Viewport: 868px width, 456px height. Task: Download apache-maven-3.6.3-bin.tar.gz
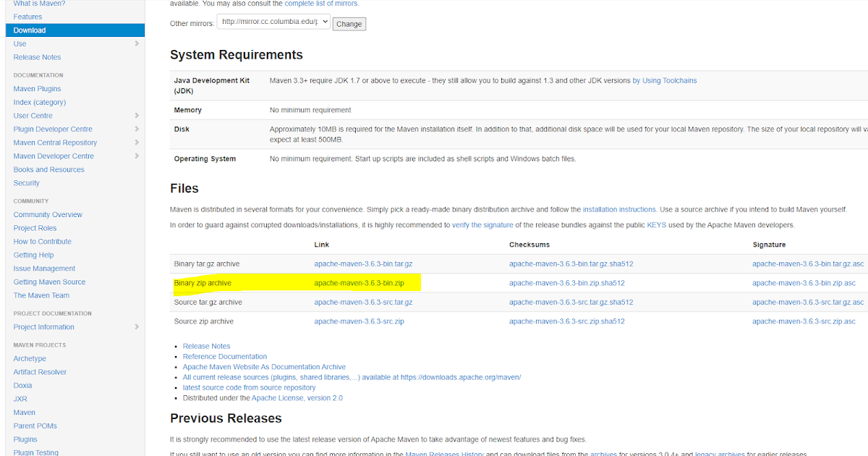363,263
